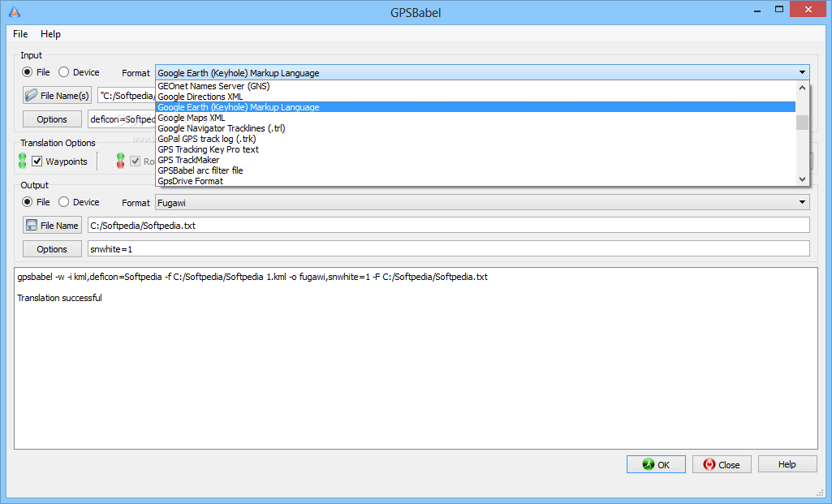Click the Translation successful message
832x504 pixels.
coord(59,298)
